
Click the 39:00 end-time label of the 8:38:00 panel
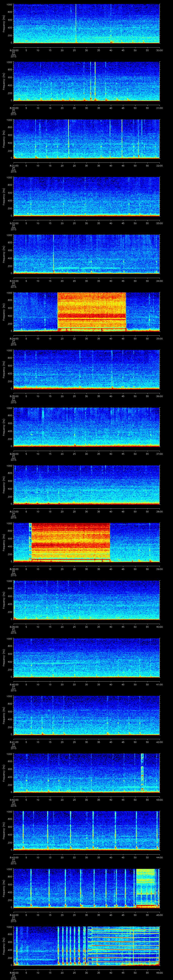click(x=159, y=569)
